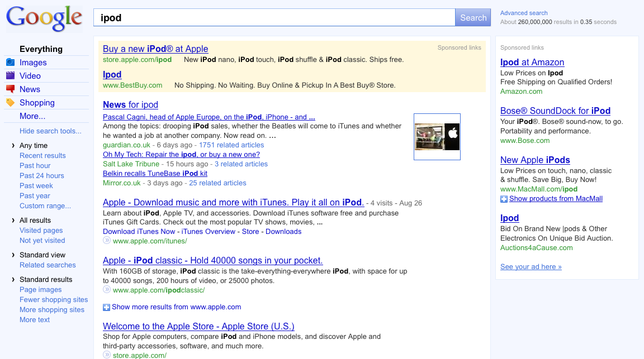Image resolution: width=644 pixels, height=359 pixels.
Task: Collapse the All results filter arrow
Action: point(13,221)
